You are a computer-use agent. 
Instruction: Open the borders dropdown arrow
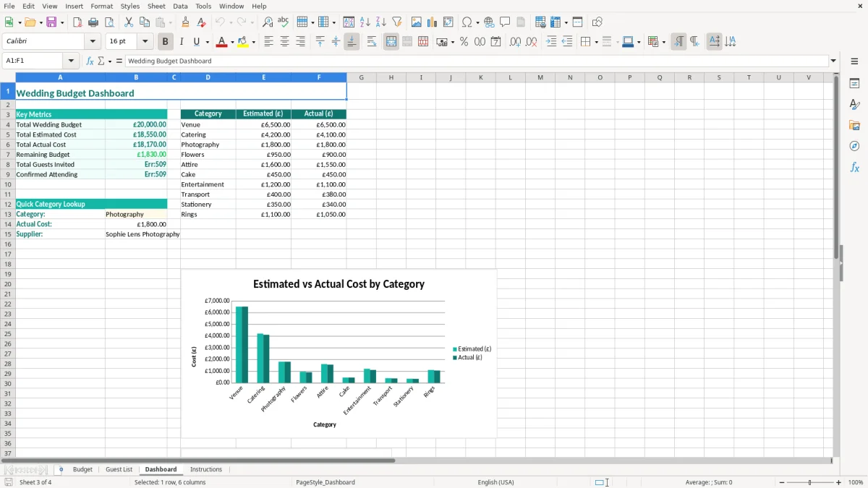pyautogui.click(x=597, y=42)
